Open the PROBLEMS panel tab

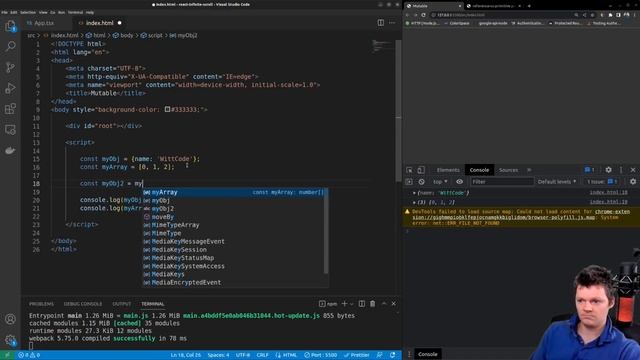coord(41,304)
